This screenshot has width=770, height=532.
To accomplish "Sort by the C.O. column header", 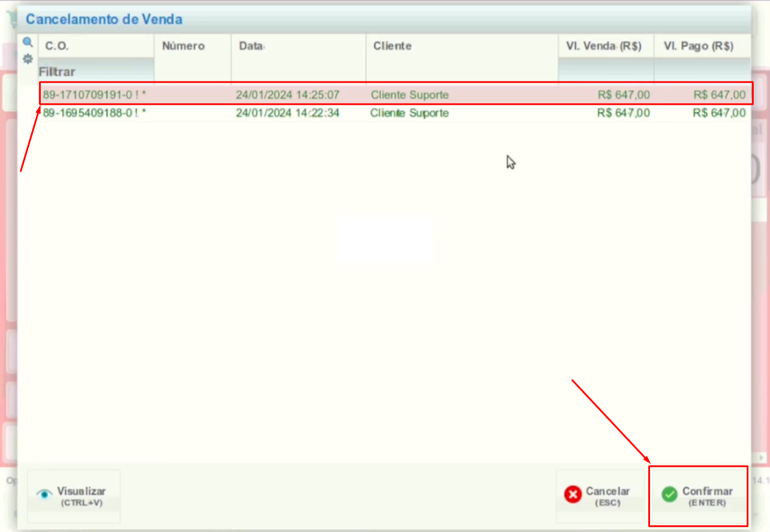I will tap(56, 46).
